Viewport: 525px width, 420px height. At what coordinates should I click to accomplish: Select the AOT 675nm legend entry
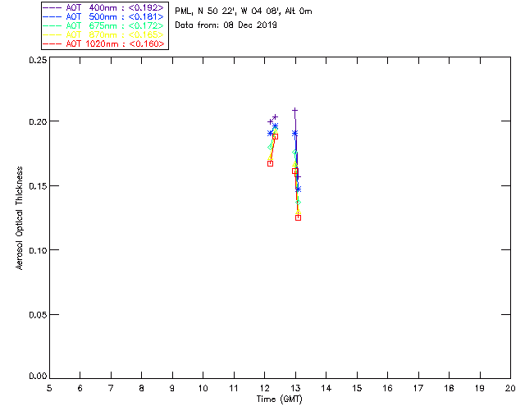[x=104, y=25]
